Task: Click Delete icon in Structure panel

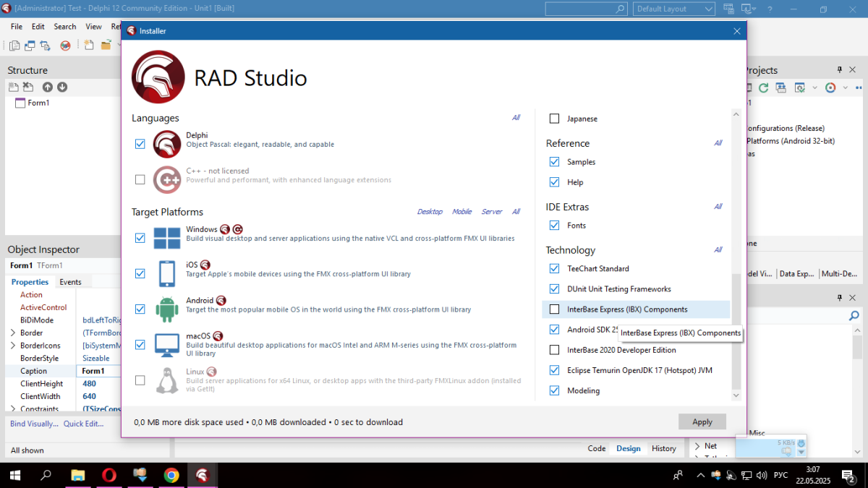Action: [x=28, y=87]
